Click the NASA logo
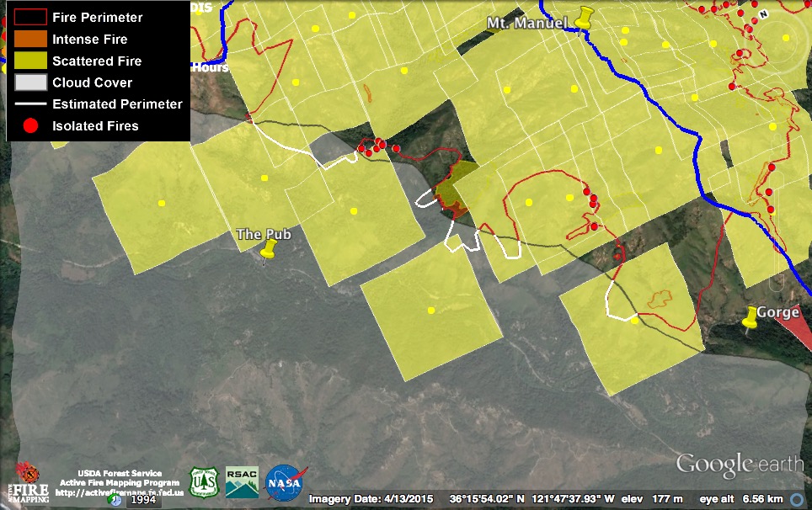Screen dimensions: 812x510 pos(285,483)
